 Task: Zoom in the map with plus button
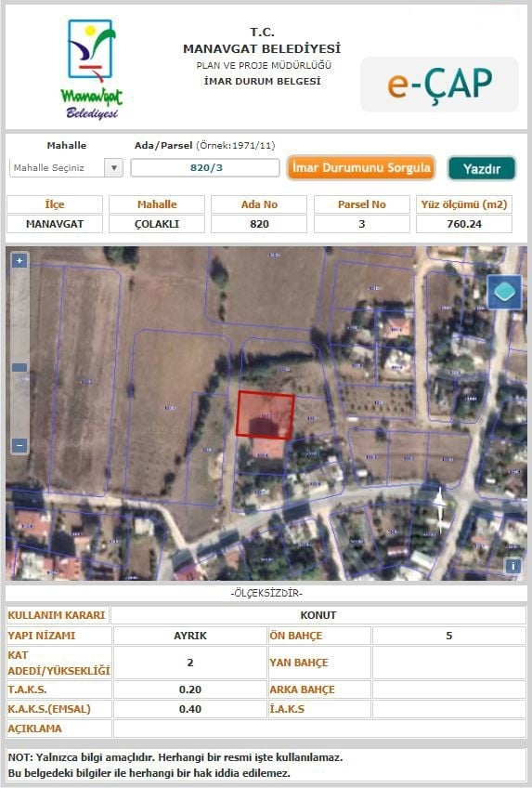click(19, 260)
